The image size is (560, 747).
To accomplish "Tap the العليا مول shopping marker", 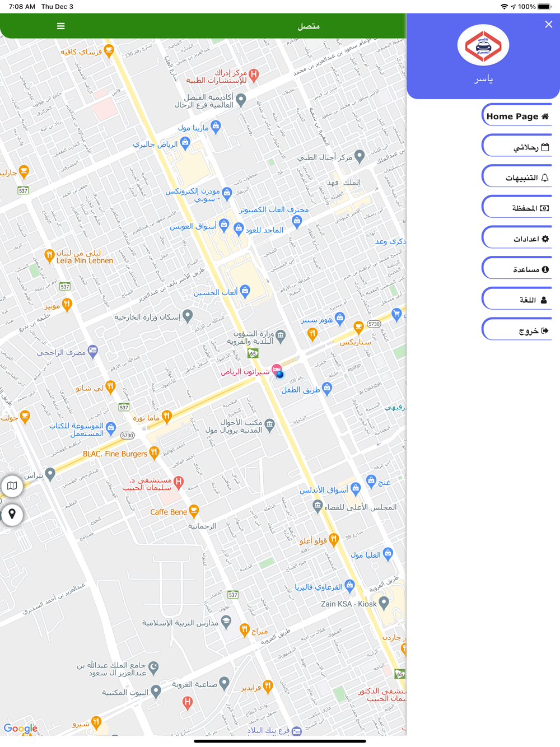I will point(388,554).
